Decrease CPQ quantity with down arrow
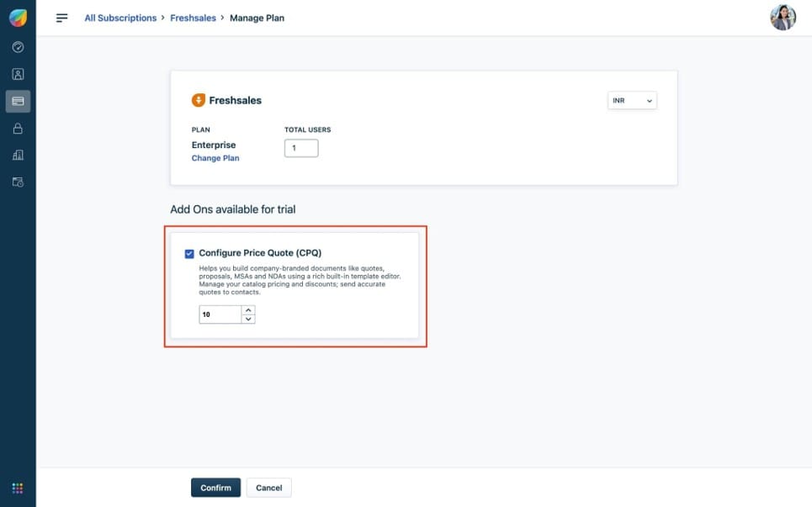Screen dimensions: 812x507 pos(248,319)
